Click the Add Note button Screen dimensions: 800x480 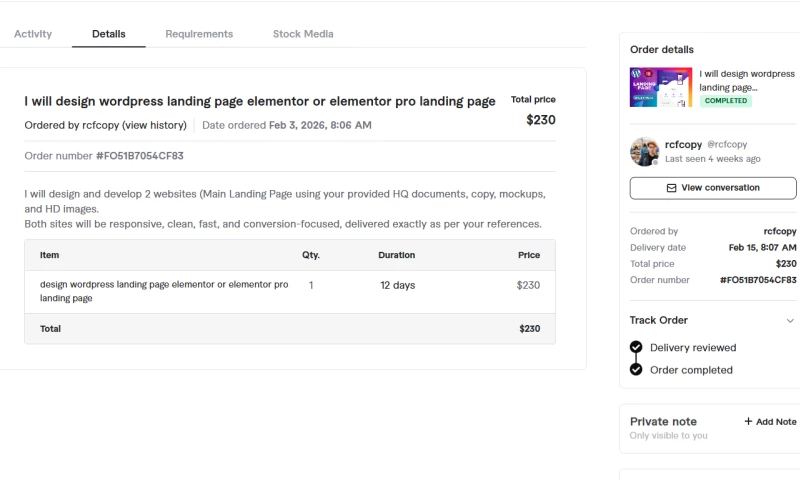[x=770, y=421]
